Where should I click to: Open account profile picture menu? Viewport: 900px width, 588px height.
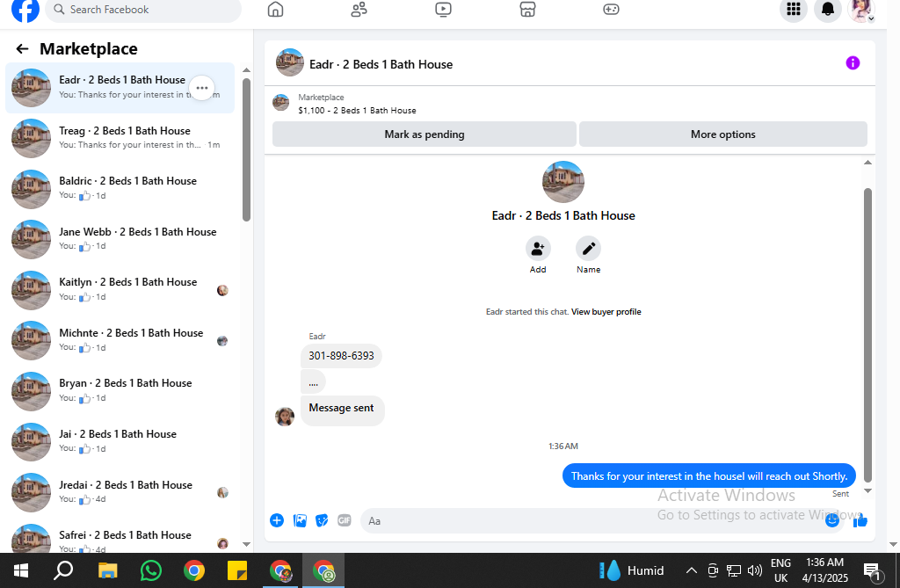point(861,9)
